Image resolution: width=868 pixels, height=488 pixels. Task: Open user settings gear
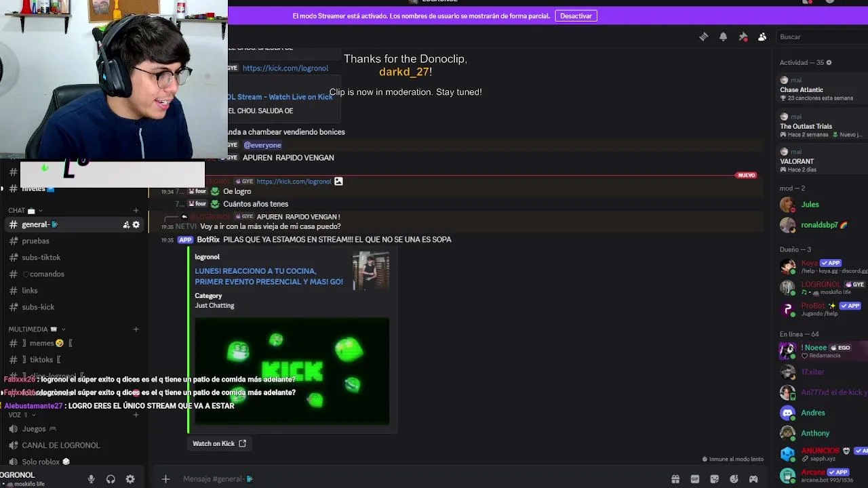[x=130, y=479]
